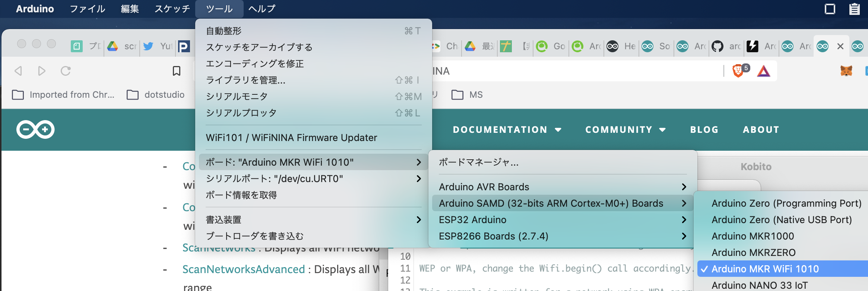Click the BLOG nav link
The height and width of the screenshot is (291, 868).
click(x=704, y=129)
